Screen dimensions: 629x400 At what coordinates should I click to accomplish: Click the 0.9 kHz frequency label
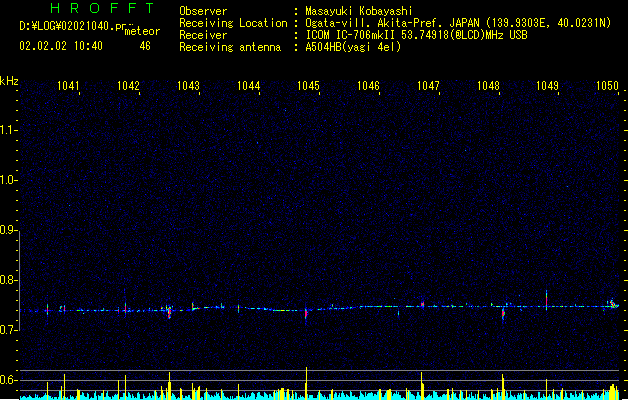point(8,230)
